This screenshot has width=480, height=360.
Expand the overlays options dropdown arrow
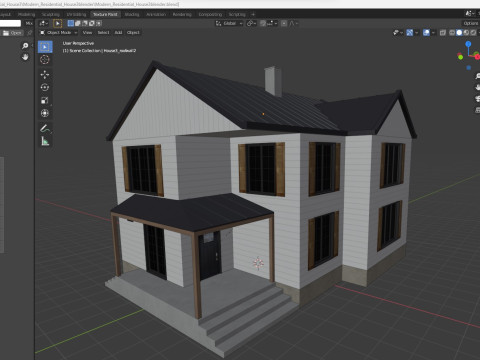[x=433, y=33]
